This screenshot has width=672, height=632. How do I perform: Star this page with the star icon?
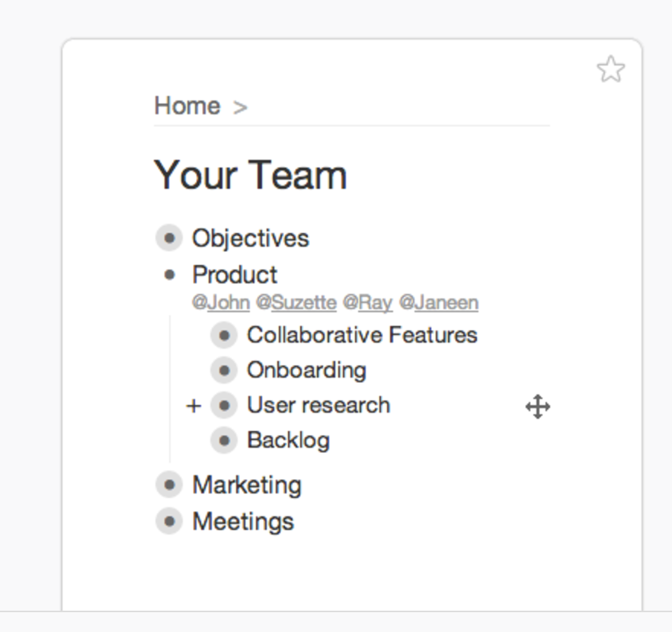pos(610,70)
